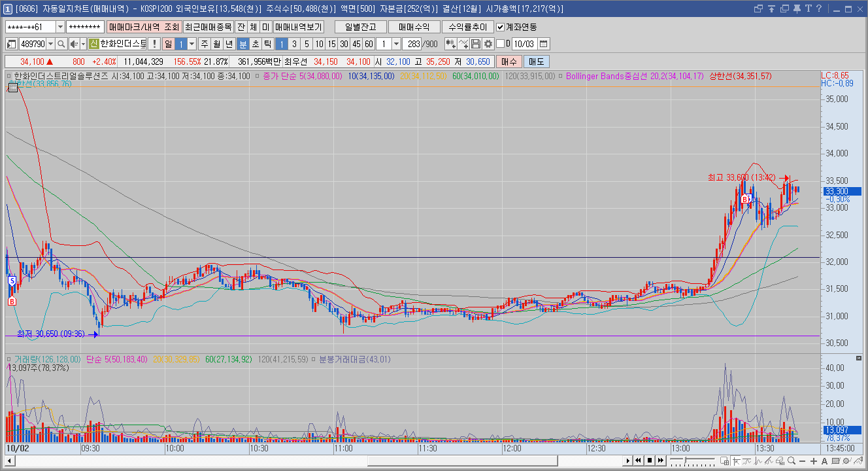
Task: Select the 초 second period toggle
Action: click(x=255, y=44)
